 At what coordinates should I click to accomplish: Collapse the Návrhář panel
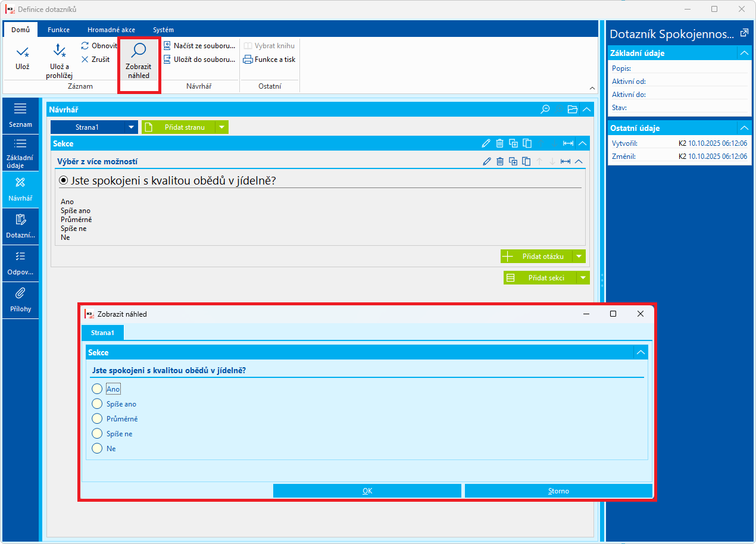[x=587, y=110]
